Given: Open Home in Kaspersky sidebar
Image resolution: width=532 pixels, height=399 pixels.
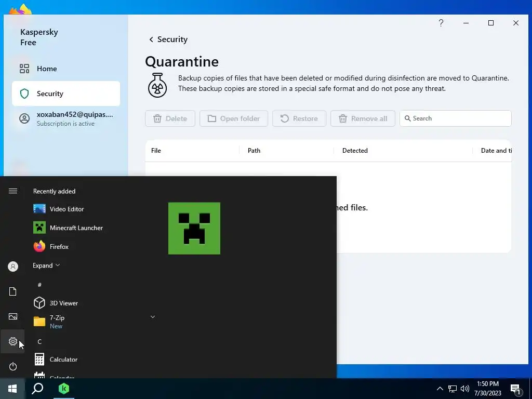Looking at the screenshot, I should point(66,69).
